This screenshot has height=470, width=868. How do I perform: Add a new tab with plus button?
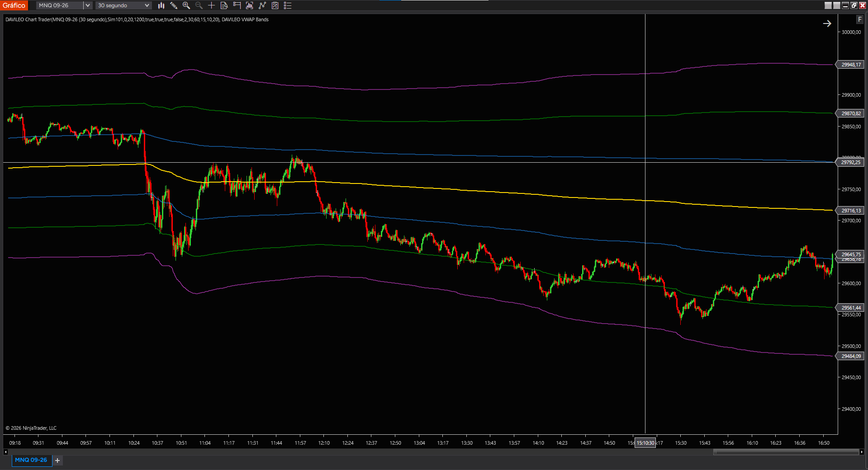[x=57, y=461]
